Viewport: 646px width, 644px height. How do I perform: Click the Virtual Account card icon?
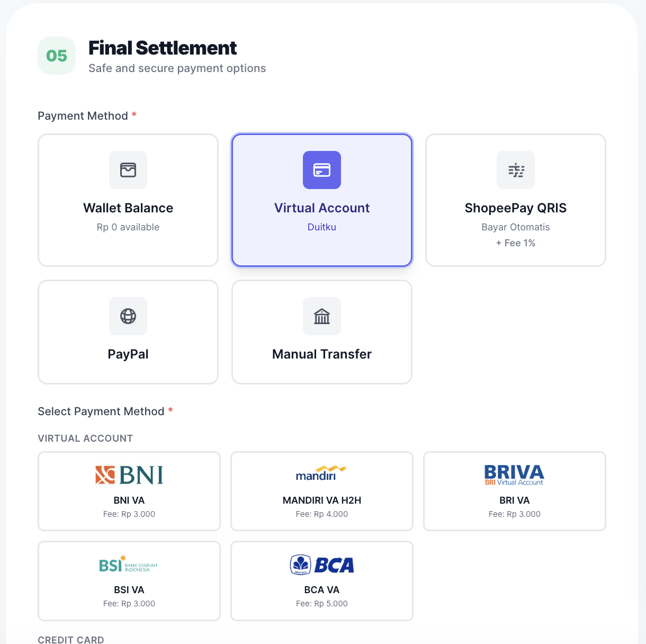322,170
